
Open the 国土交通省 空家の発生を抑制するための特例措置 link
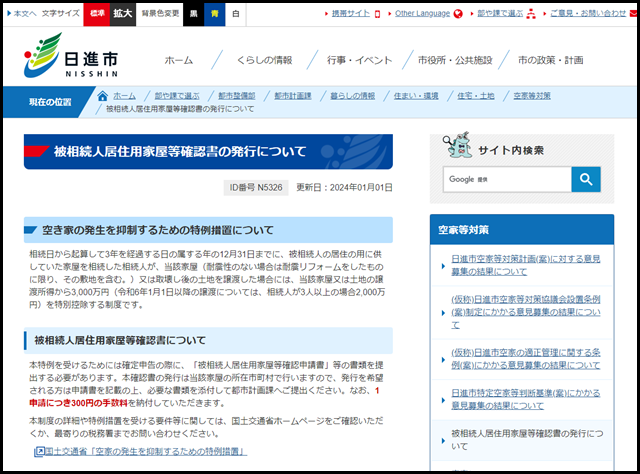[x=146, y=452]
